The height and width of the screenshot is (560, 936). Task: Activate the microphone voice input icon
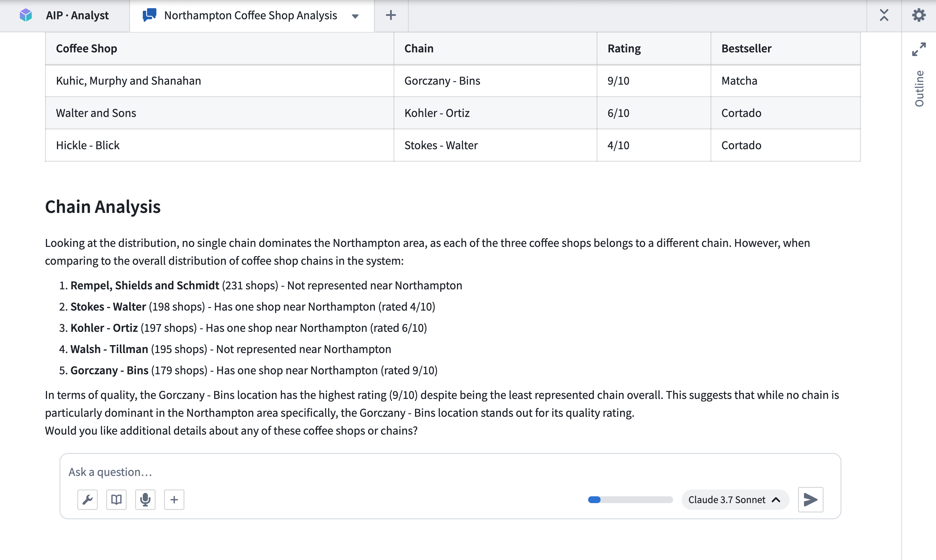pos(145,500)
